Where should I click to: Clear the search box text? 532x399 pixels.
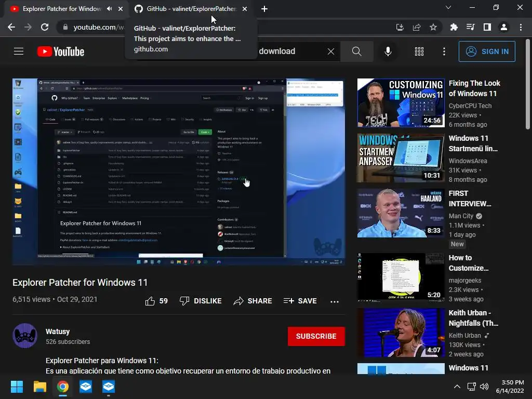[331, 51]
